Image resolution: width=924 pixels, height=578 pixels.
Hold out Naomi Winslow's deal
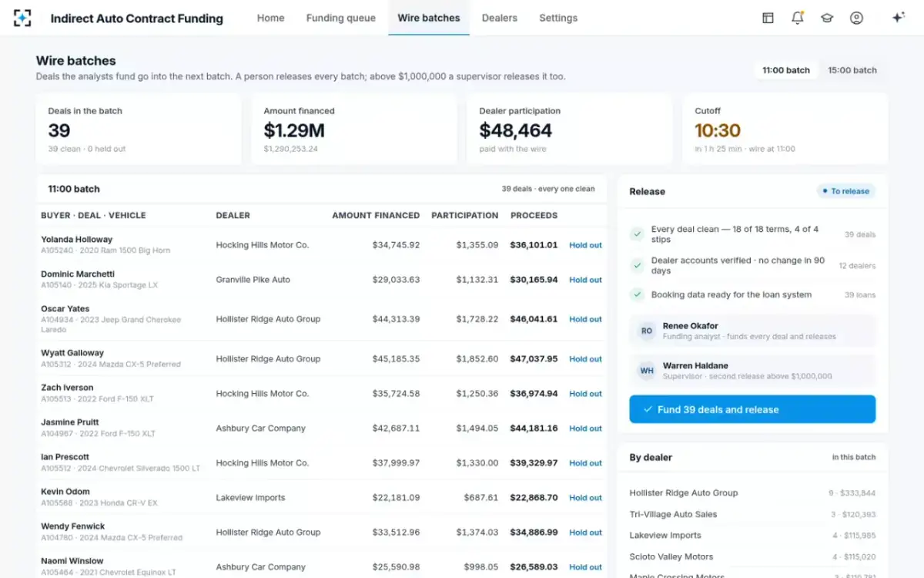pos(585,567)
